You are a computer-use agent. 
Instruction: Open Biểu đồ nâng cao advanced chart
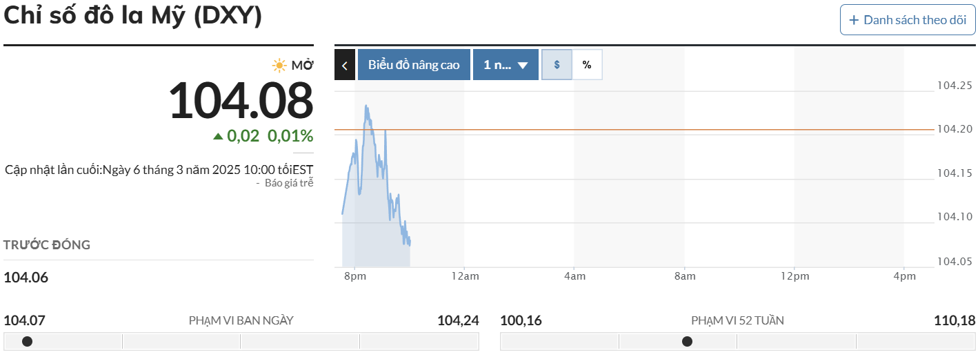(x=414, y=65)
